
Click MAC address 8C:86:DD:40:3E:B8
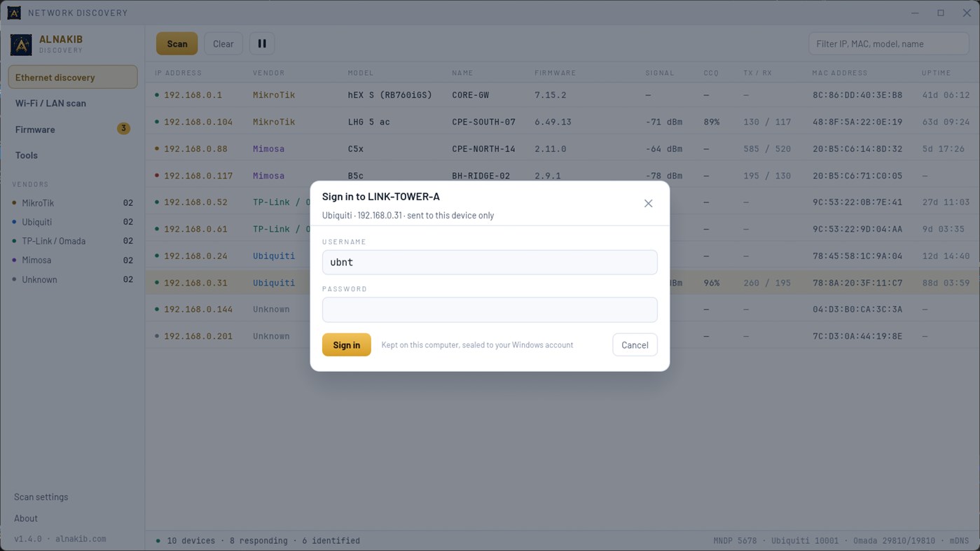[x=857, y=95]
